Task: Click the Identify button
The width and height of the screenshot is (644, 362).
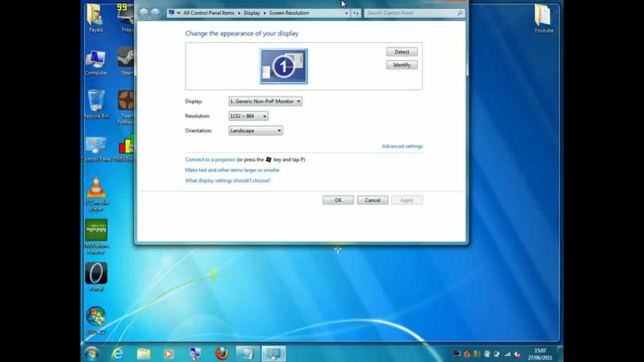Action: click(x=401, y=65)
